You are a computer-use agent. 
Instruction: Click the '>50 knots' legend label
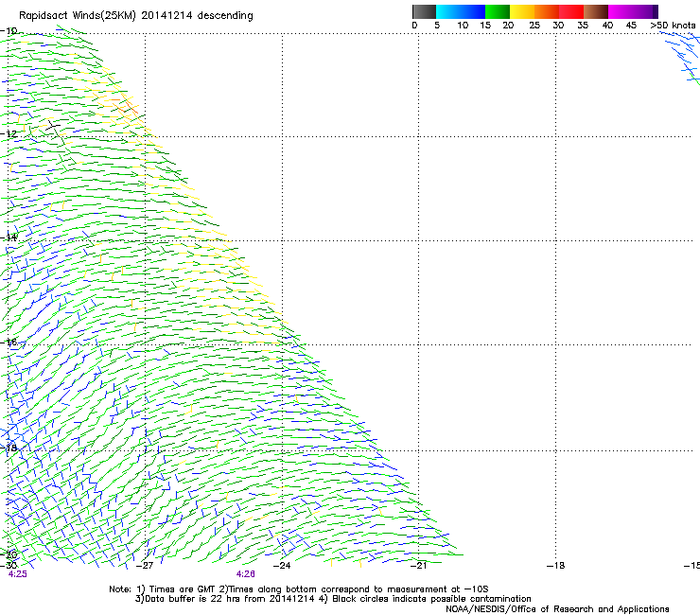pyautogui.click(x=673, y=26)
